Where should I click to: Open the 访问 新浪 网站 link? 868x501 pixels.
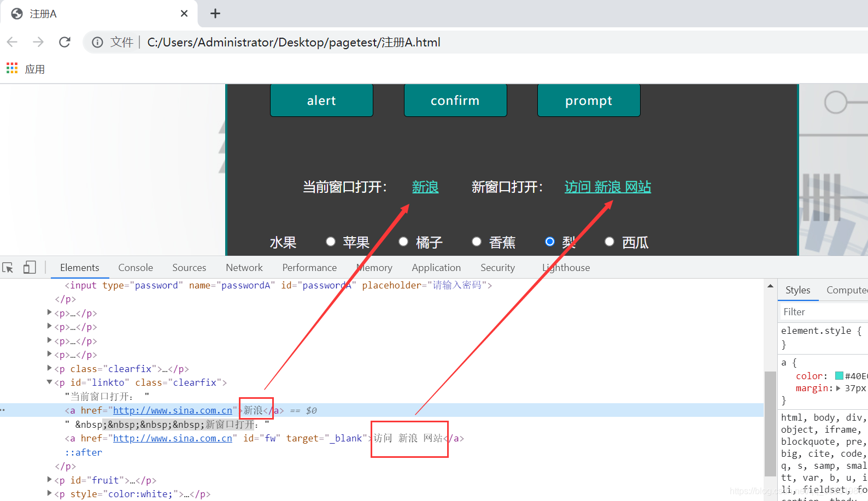coord(608,187)
